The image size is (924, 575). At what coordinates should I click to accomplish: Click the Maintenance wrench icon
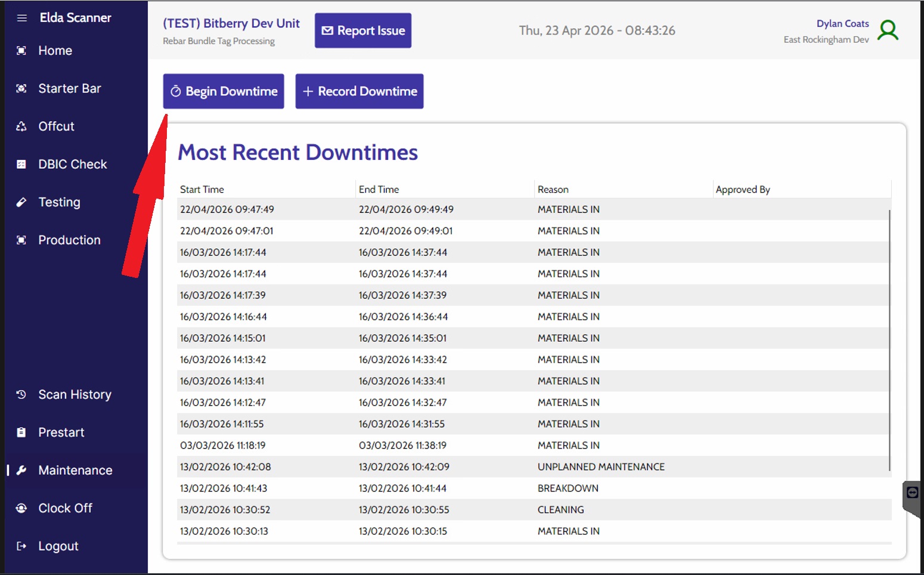21,470
